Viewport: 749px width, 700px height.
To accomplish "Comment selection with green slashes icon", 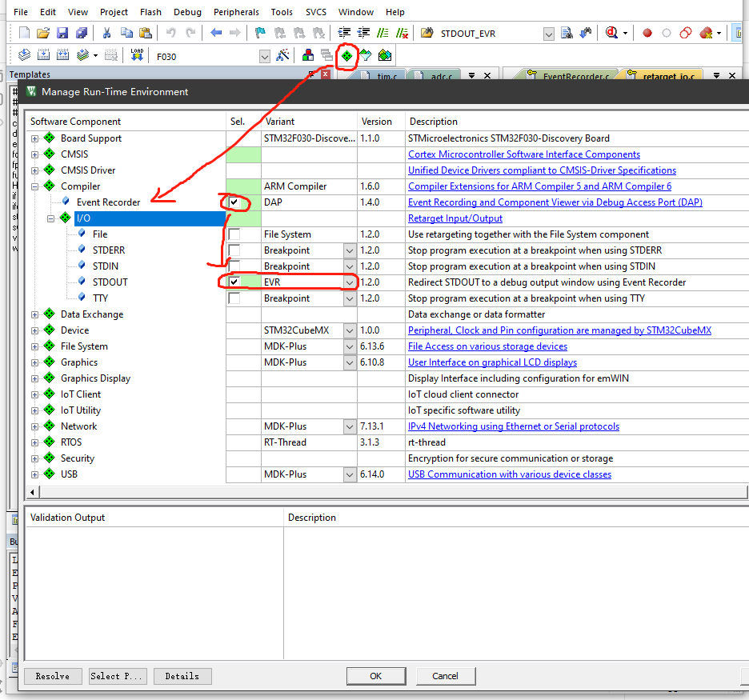I will click(x=383, y=33).
